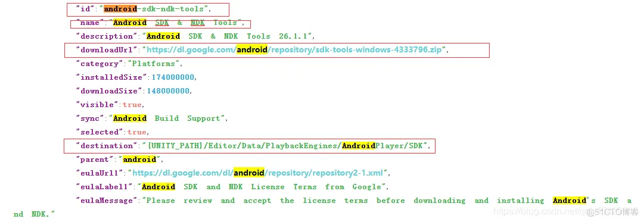Select the number 174000000
644x222 pixels.
point(173,77)
